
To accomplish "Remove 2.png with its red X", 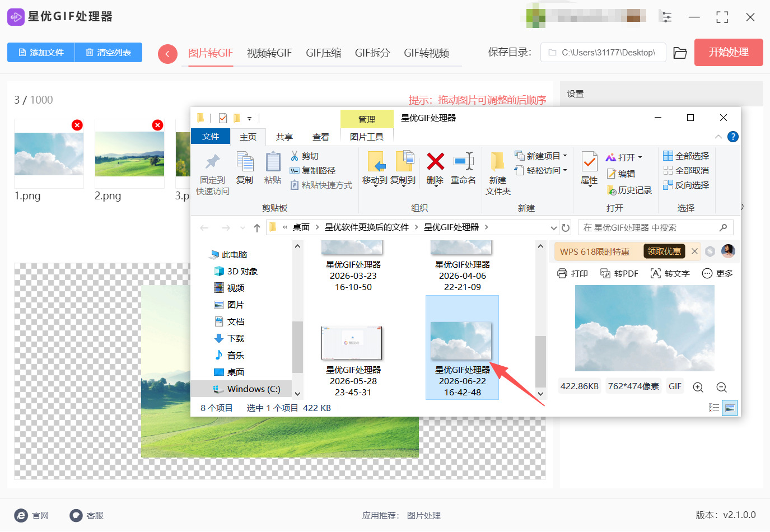I will pyautogui.click(x=158, y=125).
